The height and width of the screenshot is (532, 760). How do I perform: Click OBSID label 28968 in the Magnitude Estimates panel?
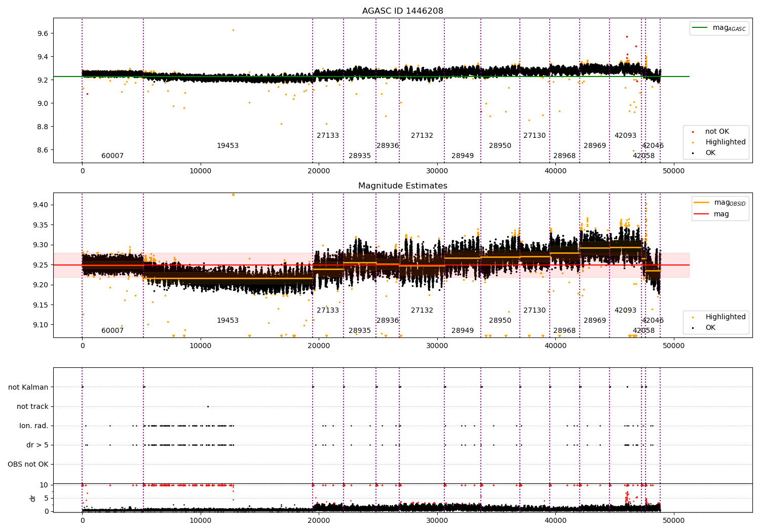point(564,331)
